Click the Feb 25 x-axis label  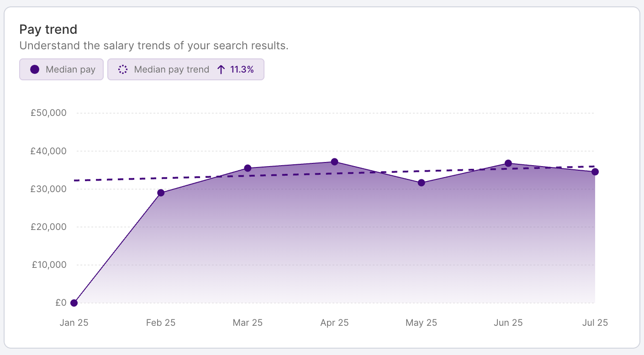pos(161,323)
